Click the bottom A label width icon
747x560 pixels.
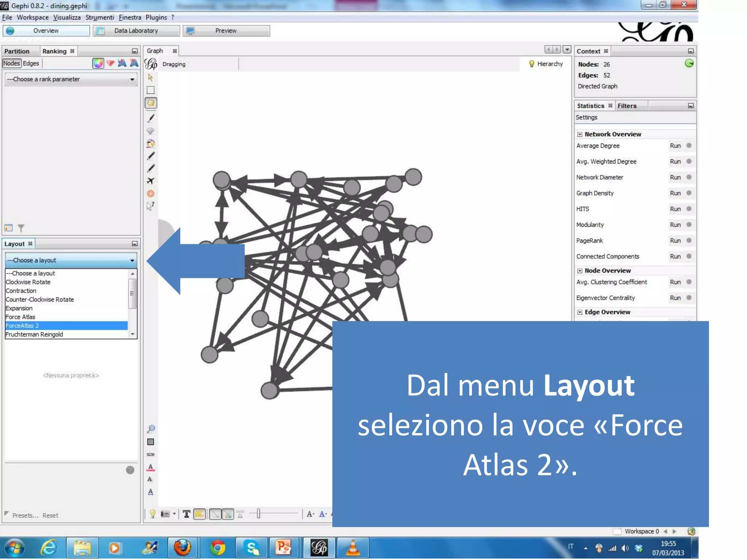(150, 492)
